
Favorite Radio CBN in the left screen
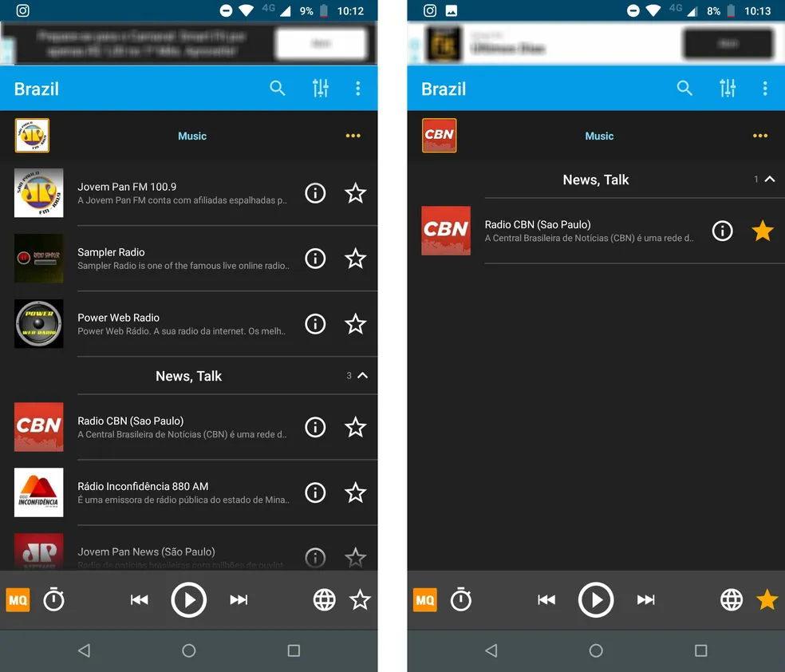356,427
